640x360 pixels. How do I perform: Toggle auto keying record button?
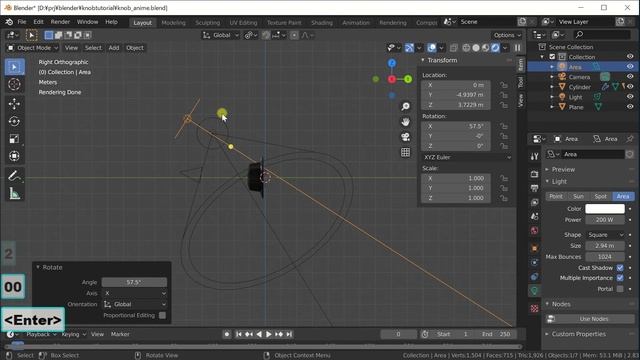[227, 334]
